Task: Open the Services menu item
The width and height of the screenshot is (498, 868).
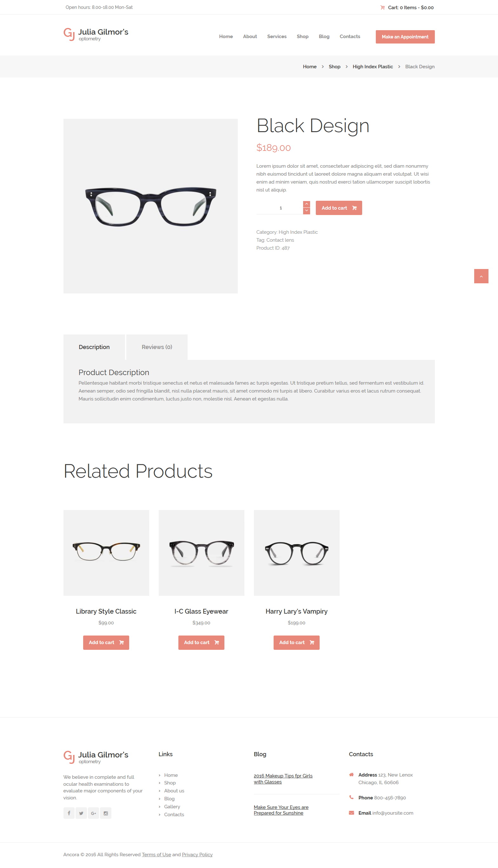Action: [277, 36]
